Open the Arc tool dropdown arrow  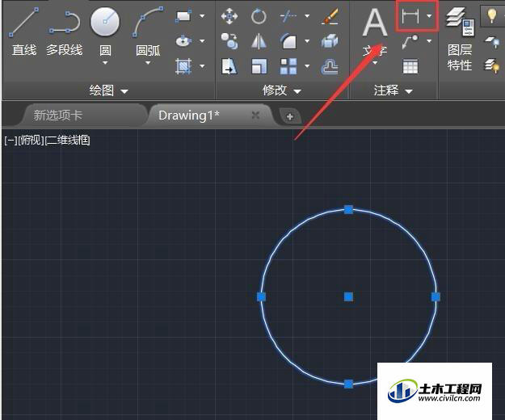tap(148, 63)
